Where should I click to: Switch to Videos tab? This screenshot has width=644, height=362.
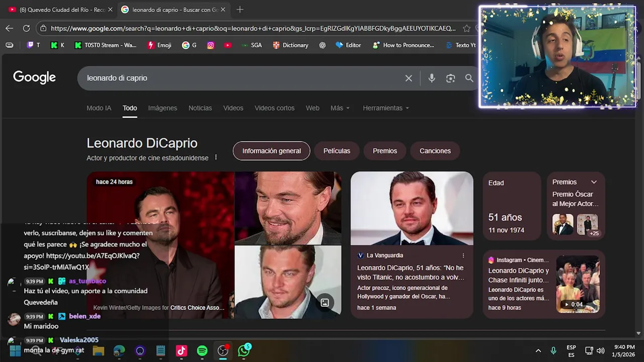pos(233,108)
